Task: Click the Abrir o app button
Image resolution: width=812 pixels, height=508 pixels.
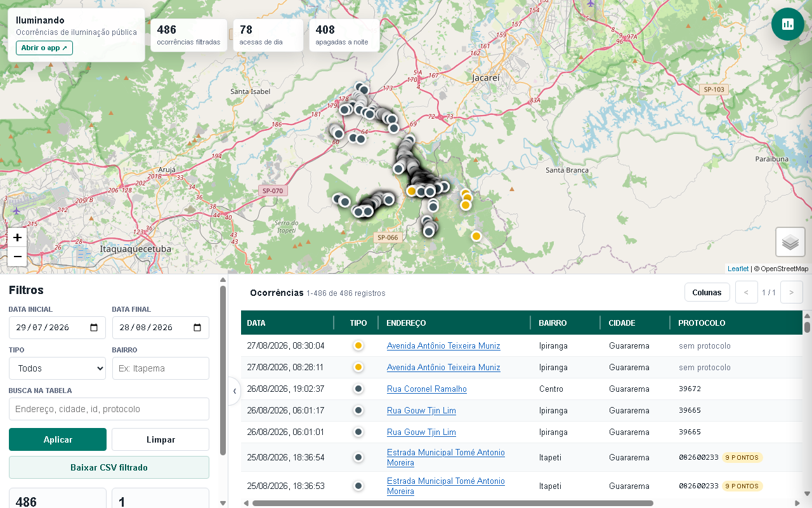Action: [44, 48]
